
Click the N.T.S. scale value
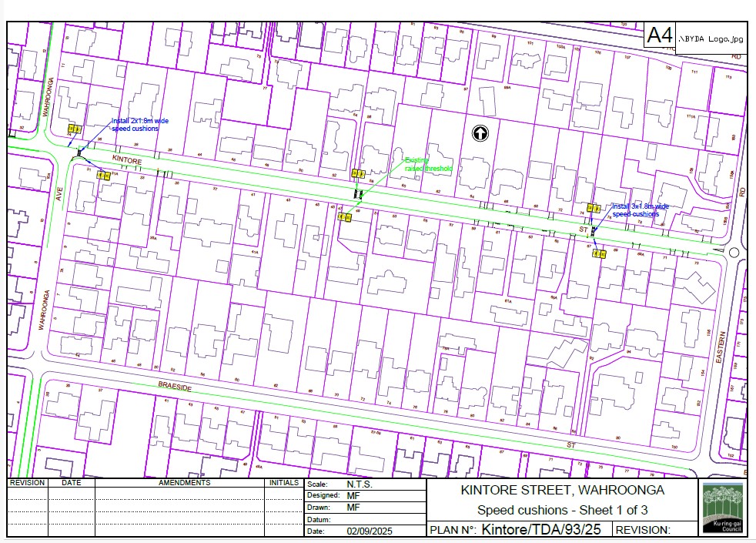(x=360, y=484)
